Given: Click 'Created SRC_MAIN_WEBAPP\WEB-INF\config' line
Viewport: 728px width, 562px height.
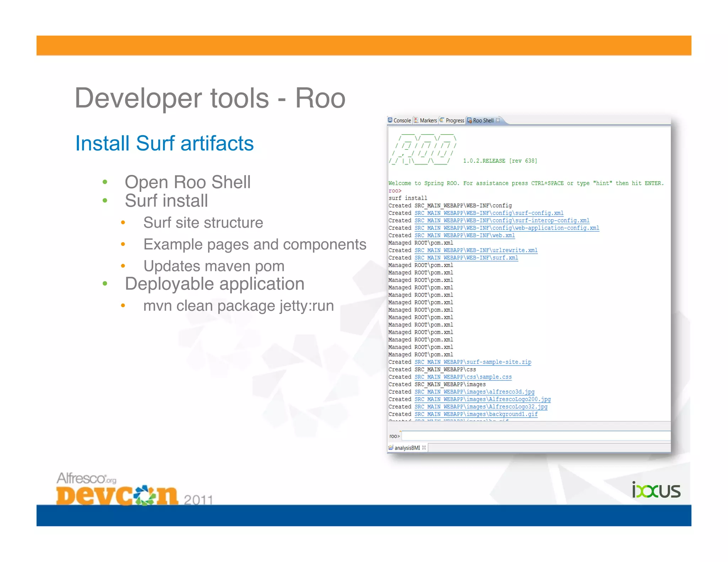Looking at the screenshot, I should 450,206.
